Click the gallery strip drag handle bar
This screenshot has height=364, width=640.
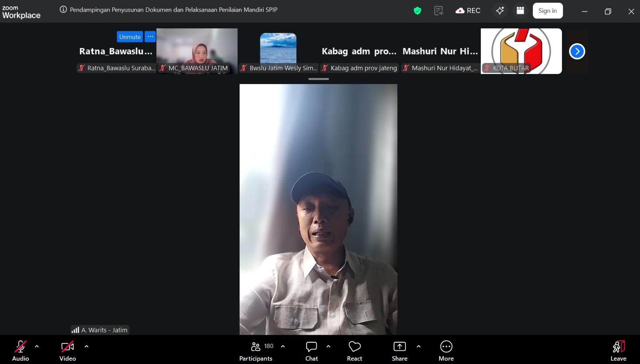click(318, 79)
